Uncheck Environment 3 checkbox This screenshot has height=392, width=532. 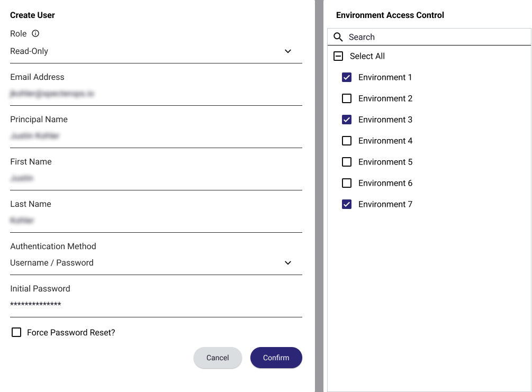coord(347,120)
